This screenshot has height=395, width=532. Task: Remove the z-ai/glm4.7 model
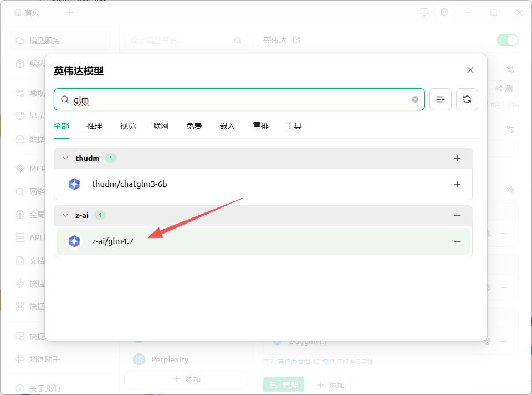pos(457,241)
